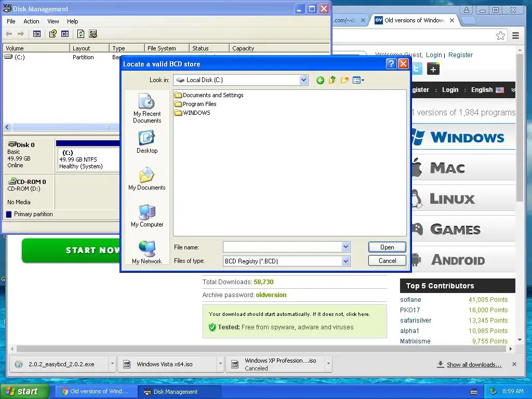Select My Network in places bar
This screenshot has width=532, height=399.
(147, 252)
